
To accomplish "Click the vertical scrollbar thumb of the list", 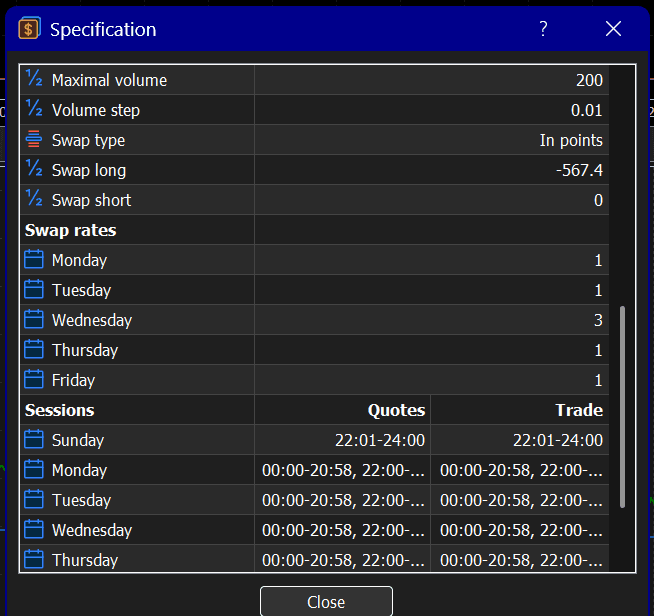I will (622, 407).
